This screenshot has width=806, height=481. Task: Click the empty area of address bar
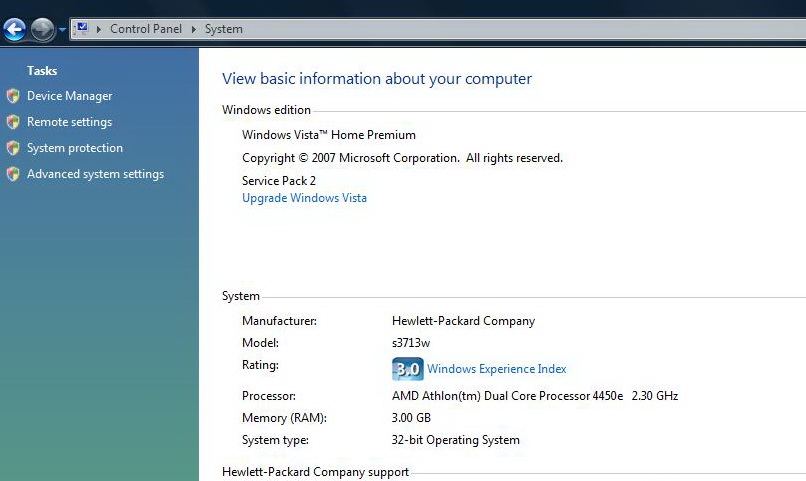tap(520, 29)
